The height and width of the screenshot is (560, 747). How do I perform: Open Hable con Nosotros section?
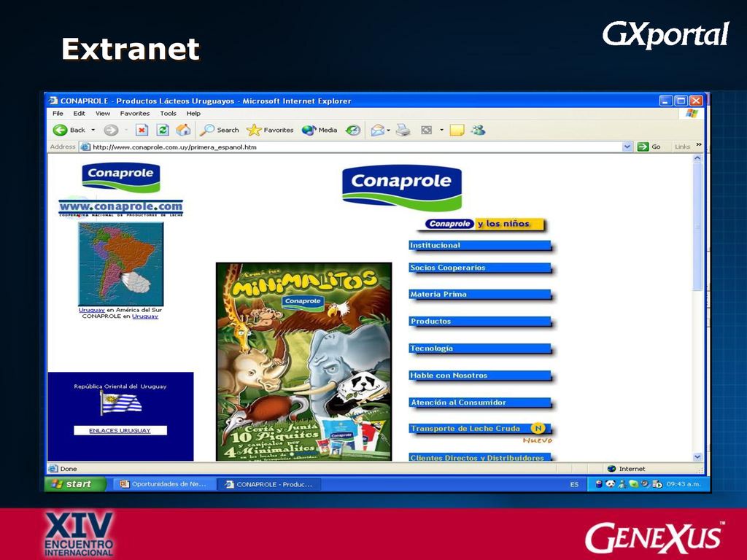pos(480,376)
